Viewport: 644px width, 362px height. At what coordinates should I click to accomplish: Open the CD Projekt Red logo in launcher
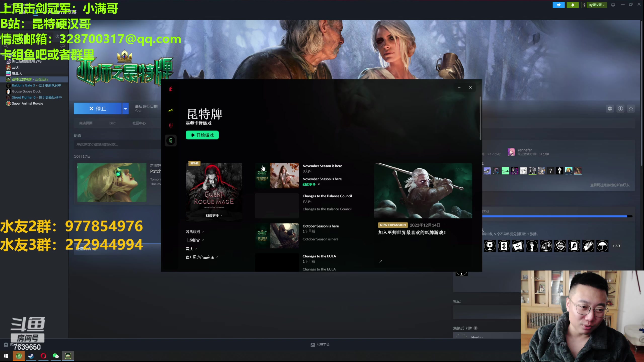pyautogui.click(x=171, y=89)
